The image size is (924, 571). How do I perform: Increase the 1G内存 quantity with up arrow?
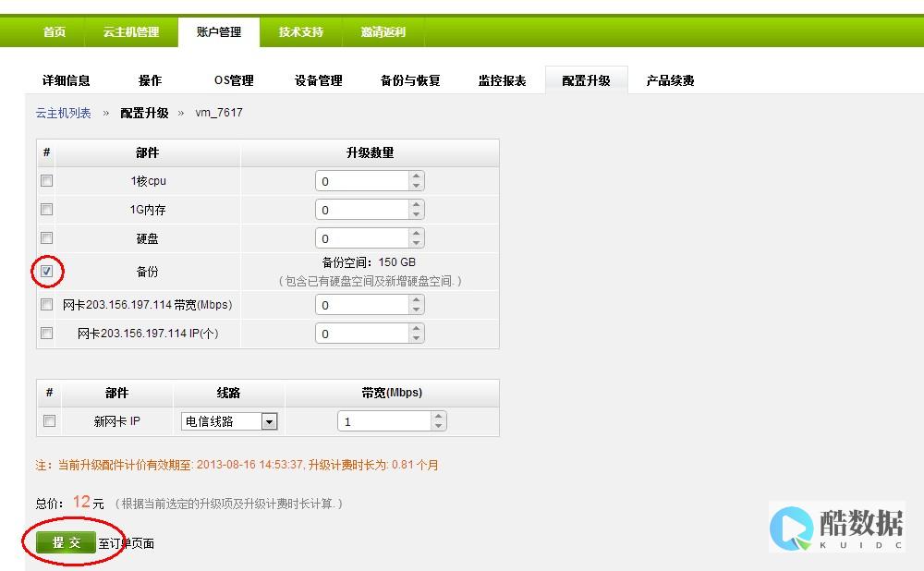417,205
